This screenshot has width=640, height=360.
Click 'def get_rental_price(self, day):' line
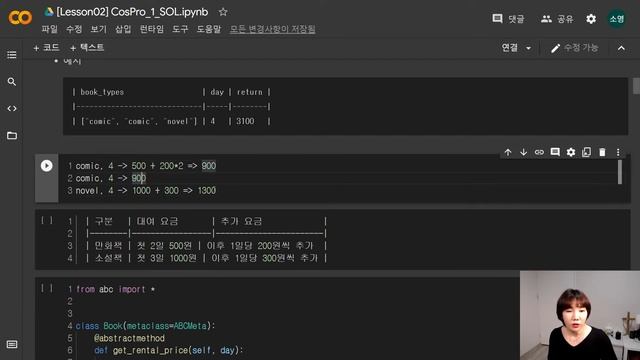point(169,350)
